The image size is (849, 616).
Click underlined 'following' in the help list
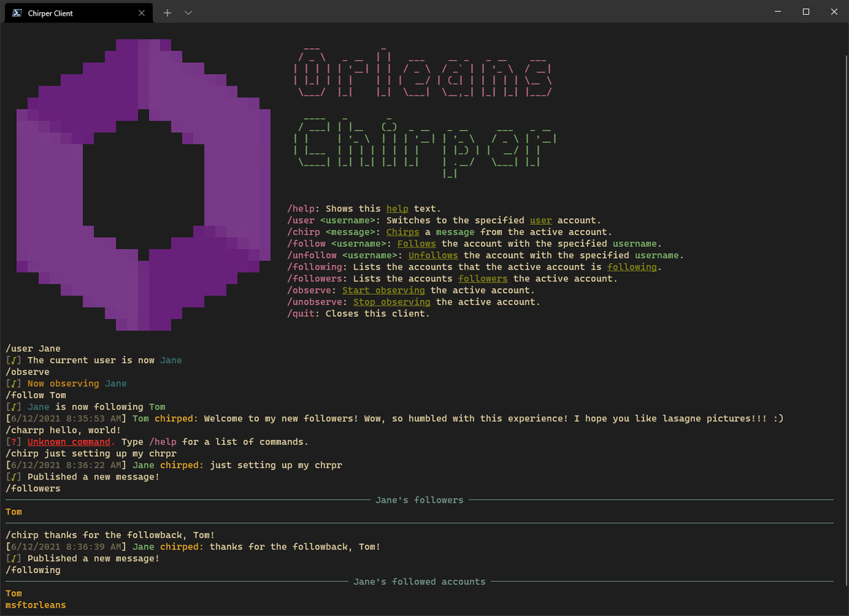[x=632, y=267]
